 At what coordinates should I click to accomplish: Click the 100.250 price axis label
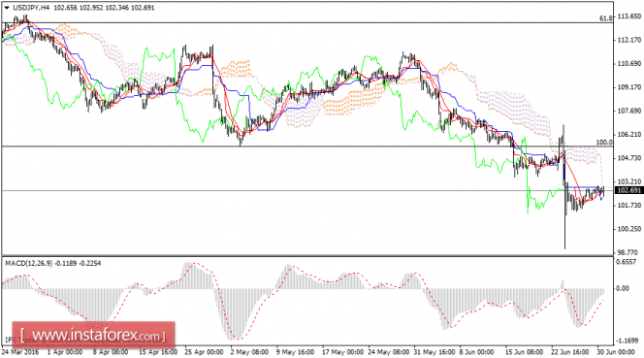[x=629, y=229]
